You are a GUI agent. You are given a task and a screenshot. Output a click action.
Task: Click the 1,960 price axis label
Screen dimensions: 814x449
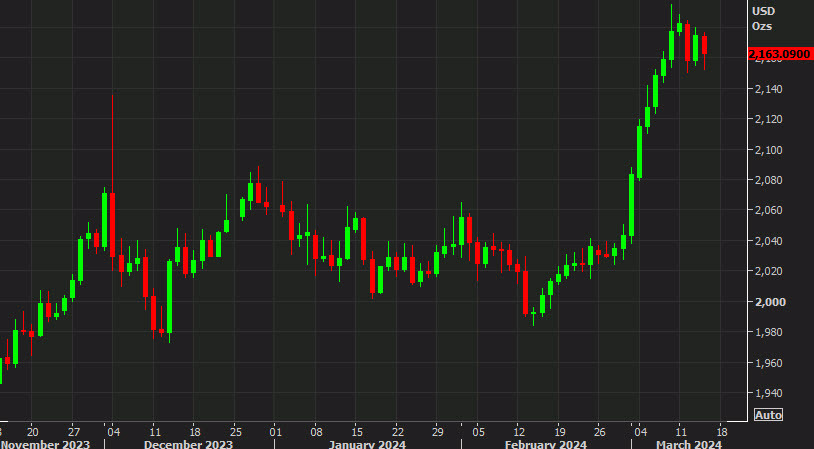click(x=768, y=362)
